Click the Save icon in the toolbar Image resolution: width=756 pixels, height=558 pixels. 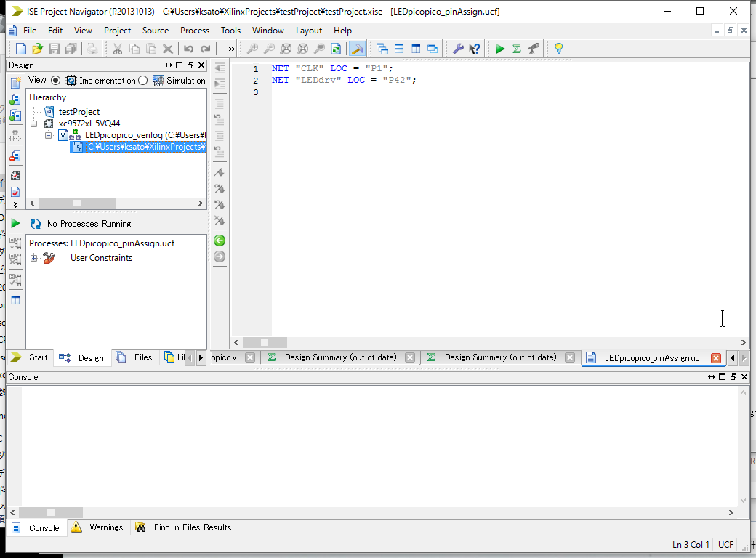click(54, 49)
